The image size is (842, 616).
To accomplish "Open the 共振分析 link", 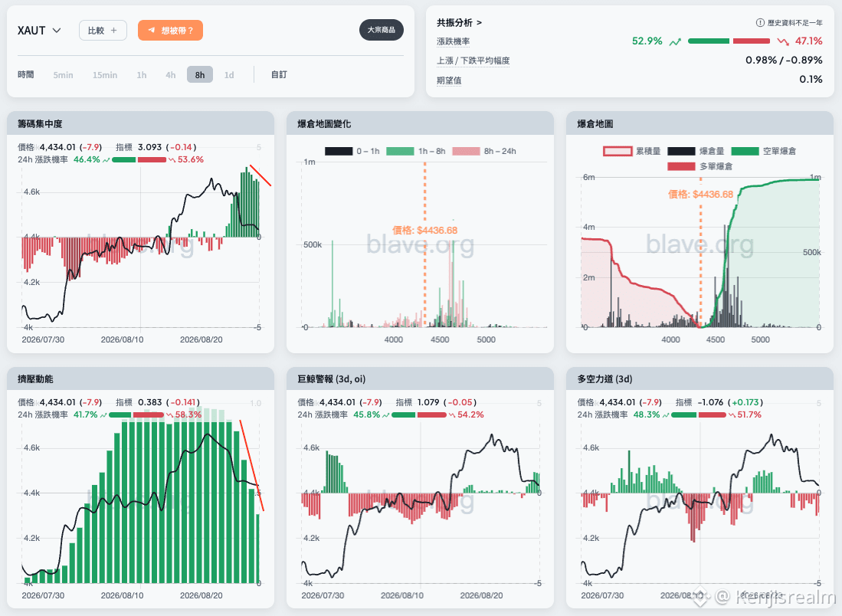I will coord(459,22).
